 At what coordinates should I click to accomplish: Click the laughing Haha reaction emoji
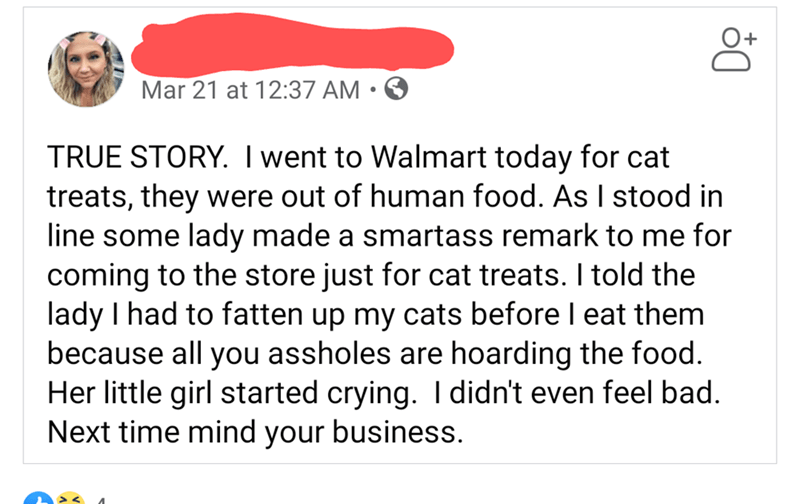70,498
